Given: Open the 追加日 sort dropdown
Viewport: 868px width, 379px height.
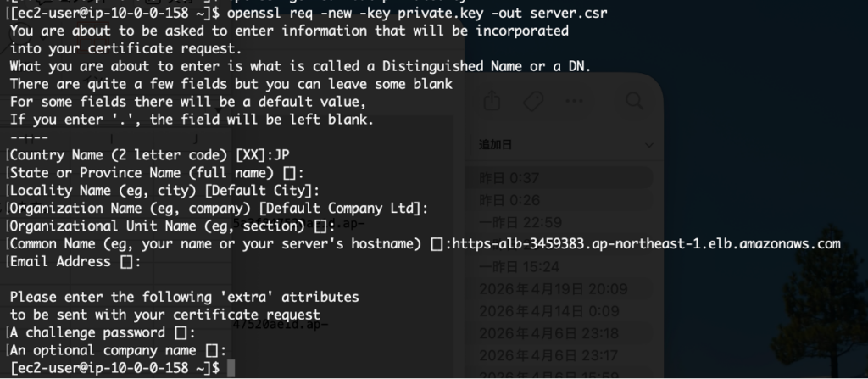Looking at the screenshot, I should pos(565,145).
